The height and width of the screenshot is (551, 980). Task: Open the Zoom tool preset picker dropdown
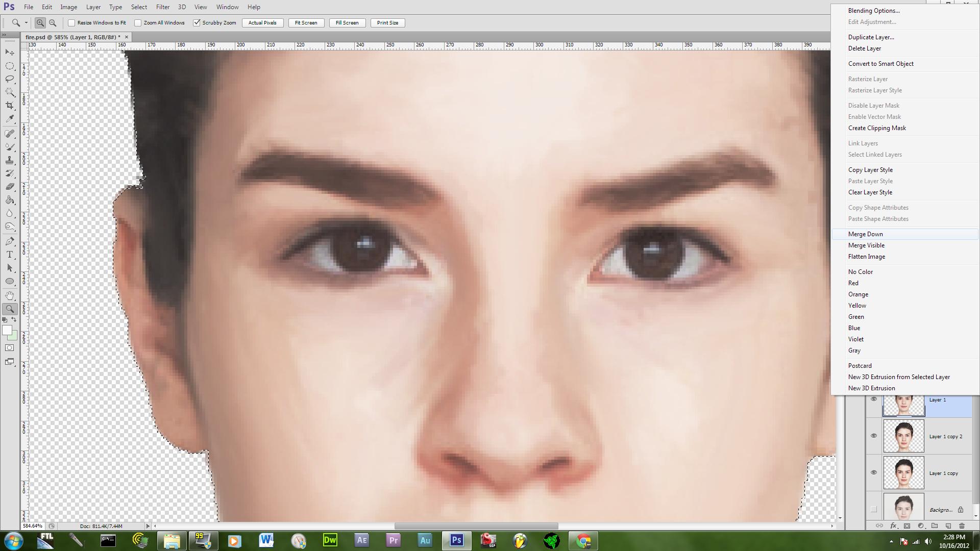coord(26,22)
